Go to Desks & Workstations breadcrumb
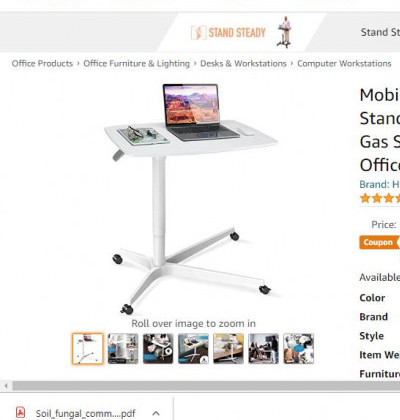This screenshot has width=400, height=420. pyautogui.click(x=243, y=63)
